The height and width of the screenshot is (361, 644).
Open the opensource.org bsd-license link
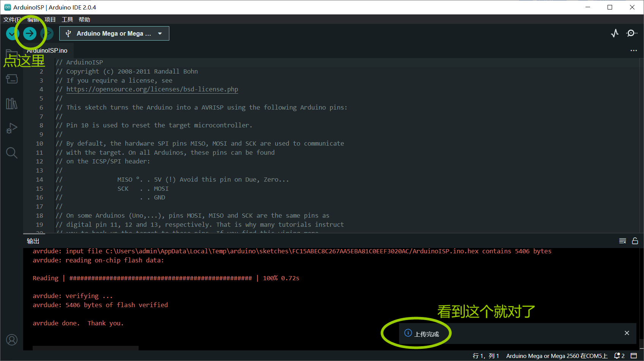pos(152,89)
